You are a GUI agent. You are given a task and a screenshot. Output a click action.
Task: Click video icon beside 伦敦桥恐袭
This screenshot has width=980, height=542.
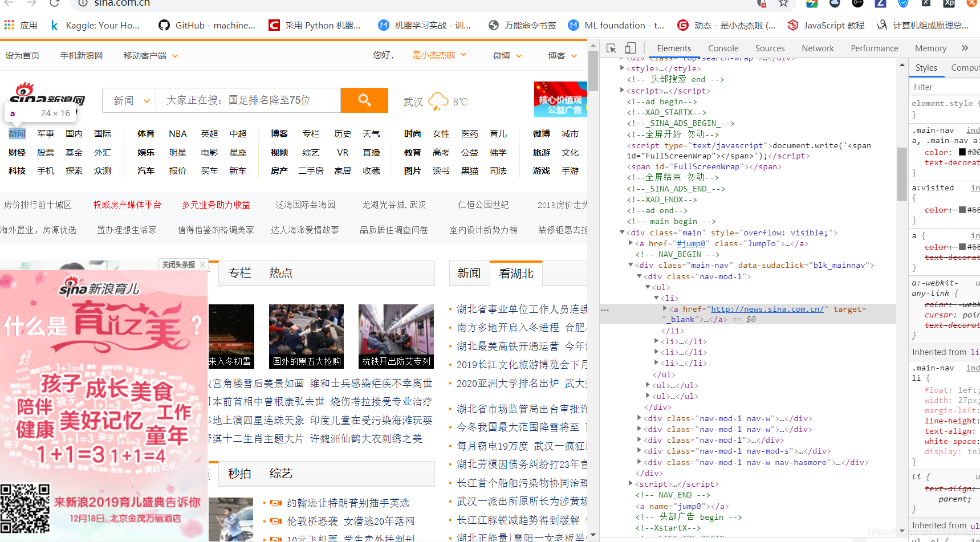pyautogui.click(x=276, y=521)
